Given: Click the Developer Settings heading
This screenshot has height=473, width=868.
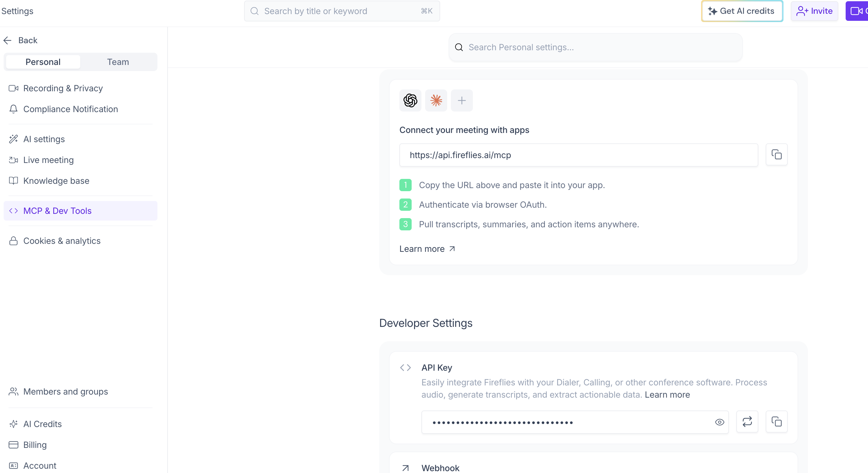Looking at the screenshot, I should click(425, 323).
